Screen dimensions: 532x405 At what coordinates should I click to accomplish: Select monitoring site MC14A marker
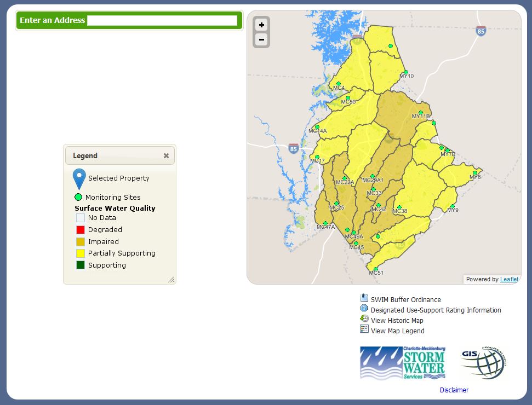point(317,127)
